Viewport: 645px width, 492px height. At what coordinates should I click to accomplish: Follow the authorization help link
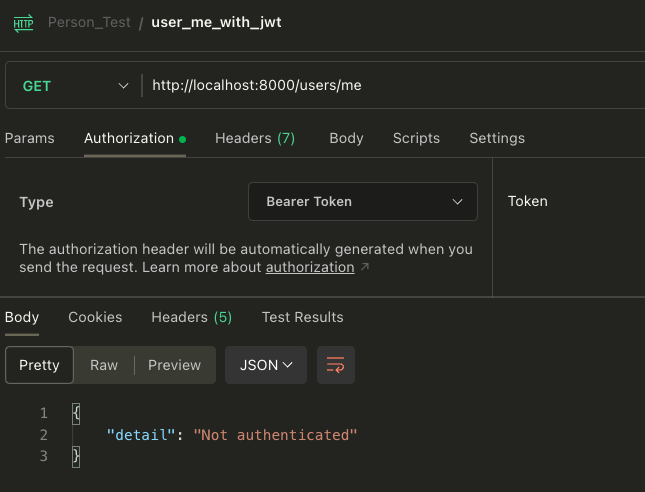(x=310, y=268)
